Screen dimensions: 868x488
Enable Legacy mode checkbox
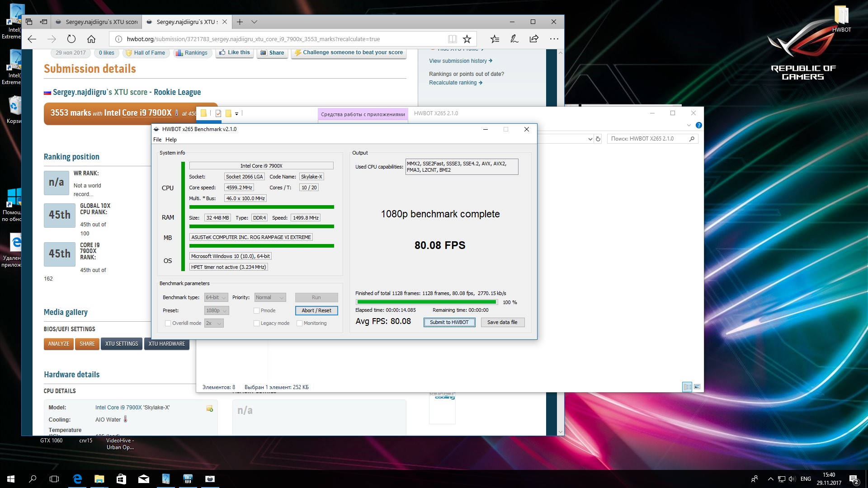click(x=256, y=323)
